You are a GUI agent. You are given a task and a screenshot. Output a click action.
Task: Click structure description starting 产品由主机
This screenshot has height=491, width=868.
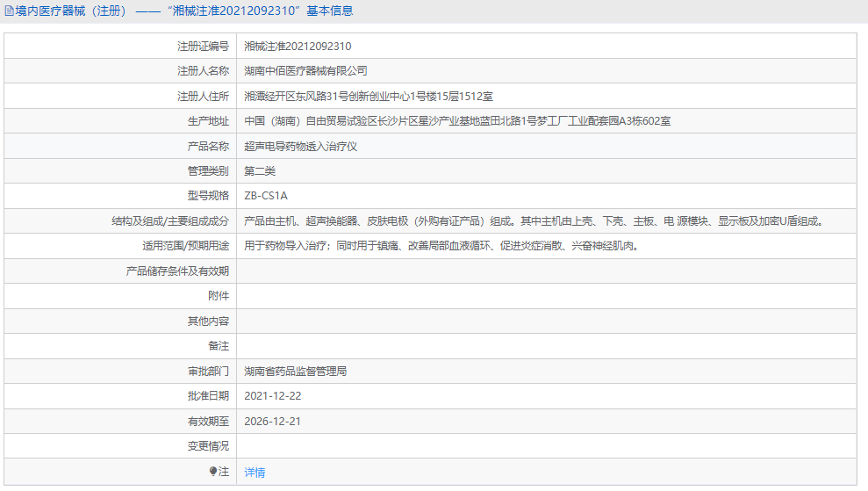point(535,221)
